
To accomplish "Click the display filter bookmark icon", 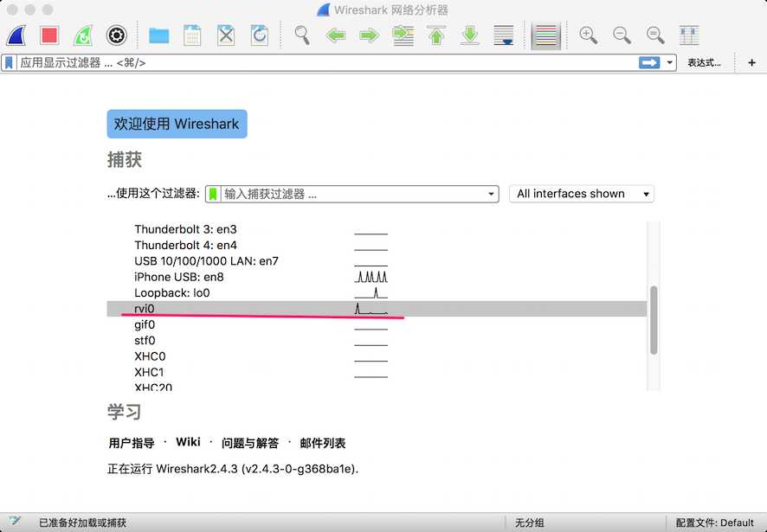I will click(9, 62).
